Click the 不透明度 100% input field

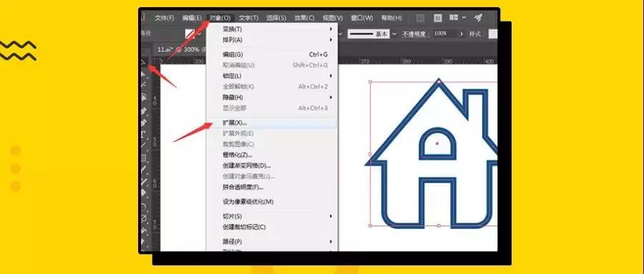pos(444,34)
